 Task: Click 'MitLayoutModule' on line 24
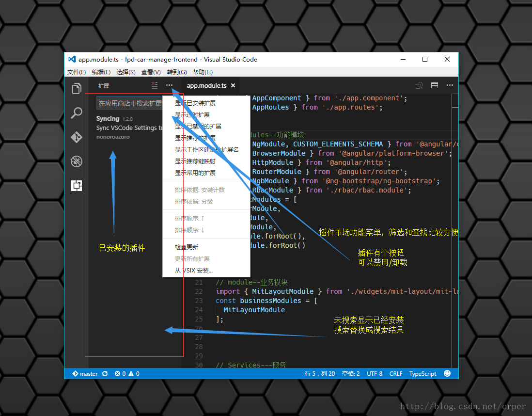coord(254,310)
